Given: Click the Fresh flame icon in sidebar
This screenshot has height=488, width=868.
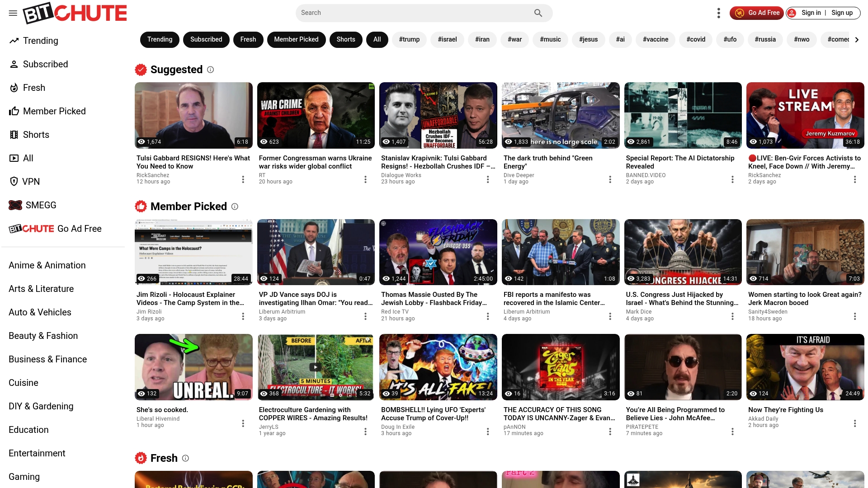Looking at the screenshot, I should (14, 88).
